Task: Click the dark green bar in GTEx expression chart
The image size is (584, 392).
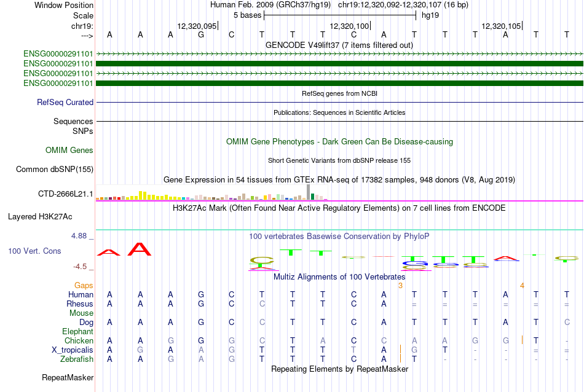Action: [312, 197]
